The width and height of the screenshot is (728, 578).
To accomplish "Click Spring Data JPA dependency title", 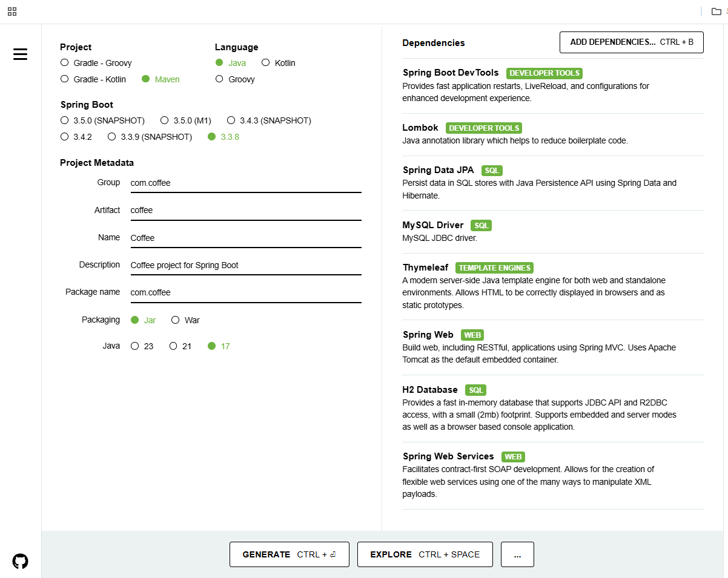I will coord(438,170).
